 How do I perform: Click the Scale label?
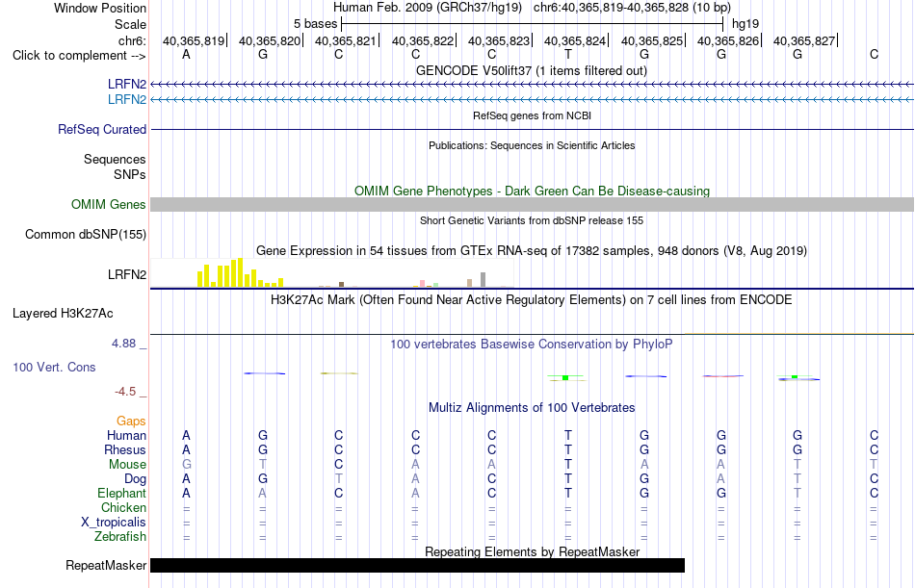[x=130, y=24]
